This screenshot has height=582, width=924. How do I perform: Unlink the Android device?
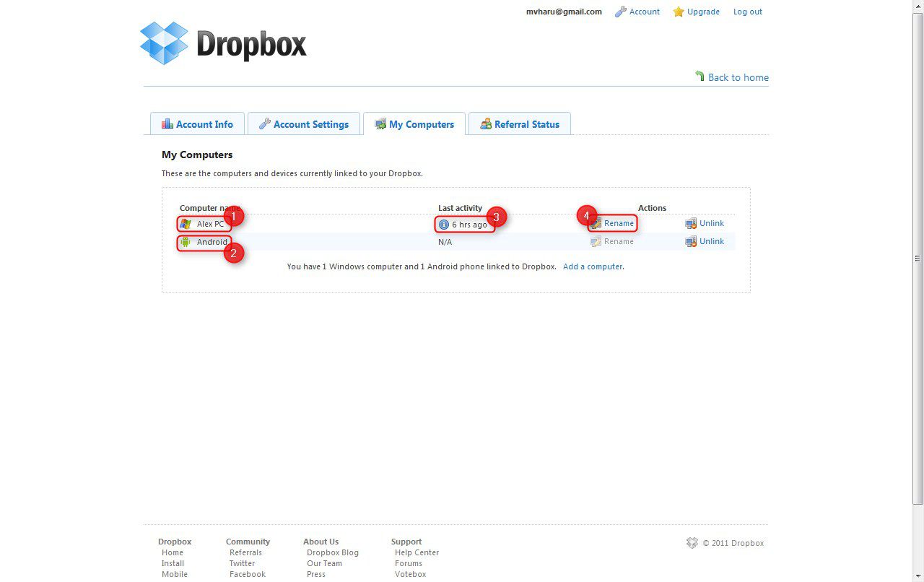712,241
